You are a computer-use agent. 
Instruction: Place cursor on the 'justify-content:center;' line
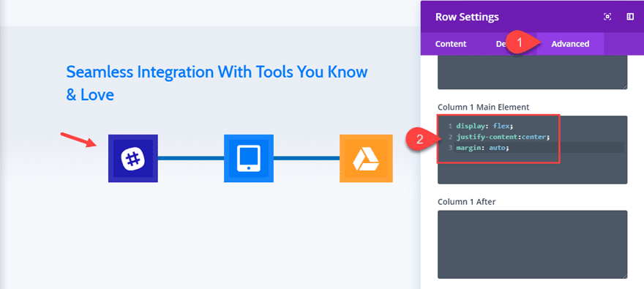point(503,136)
